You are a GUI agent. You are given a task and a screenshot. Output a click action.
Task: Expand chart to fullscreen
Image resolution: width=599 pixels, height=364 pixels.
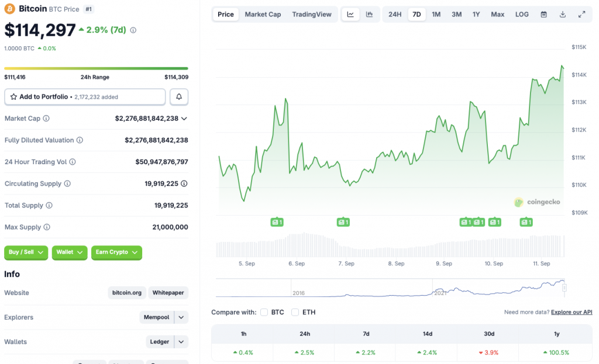(x=581, y=14)
